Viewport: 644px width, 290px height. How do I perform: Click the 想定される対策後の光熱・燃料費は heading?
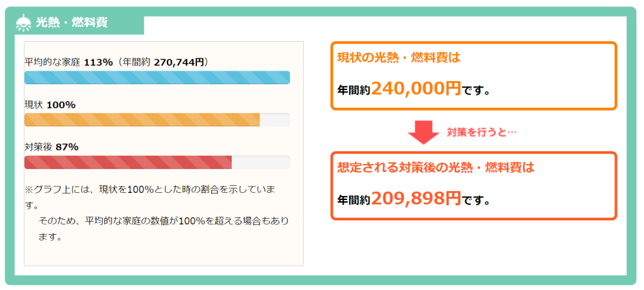pyautogui.click(x=436, y=168)
